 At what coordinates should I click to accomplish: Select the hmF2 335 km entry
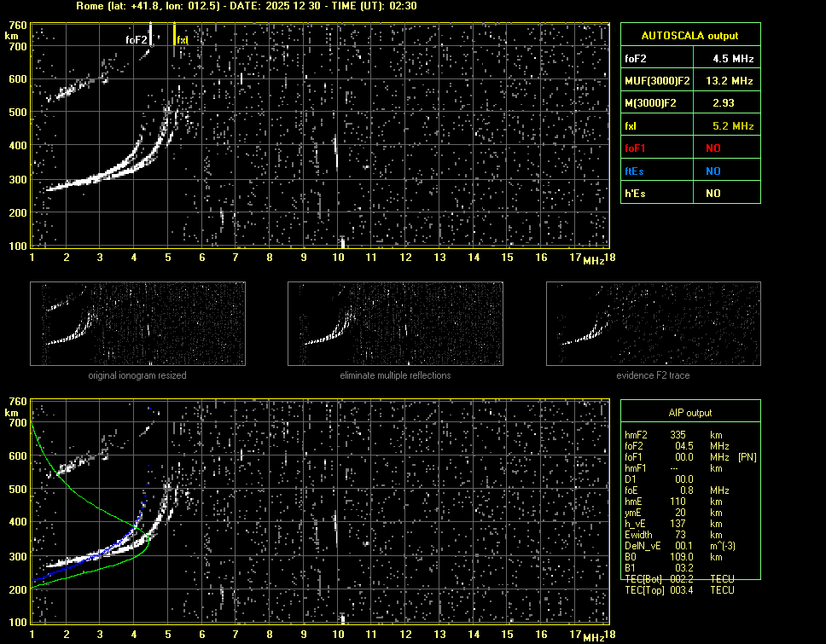tap(678, 435)
